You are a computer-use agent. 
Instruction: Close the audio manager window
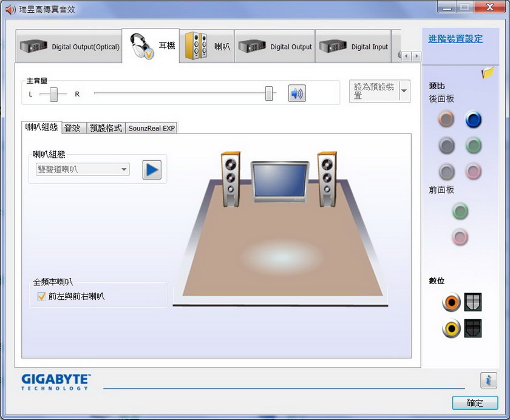[490, 7]
